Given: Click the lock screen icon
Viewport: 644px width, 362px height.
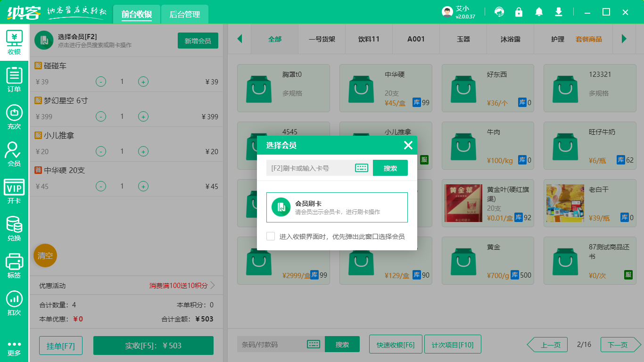Looking at the screenshot, I should pyautogui.click(x=519, y=12).
